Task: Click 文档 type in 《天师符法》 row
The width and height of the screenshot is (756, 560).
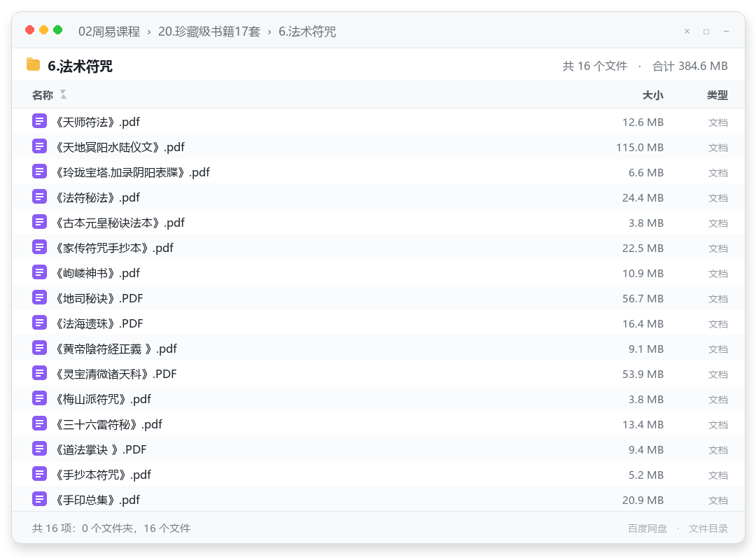Action: click(718, 122)
